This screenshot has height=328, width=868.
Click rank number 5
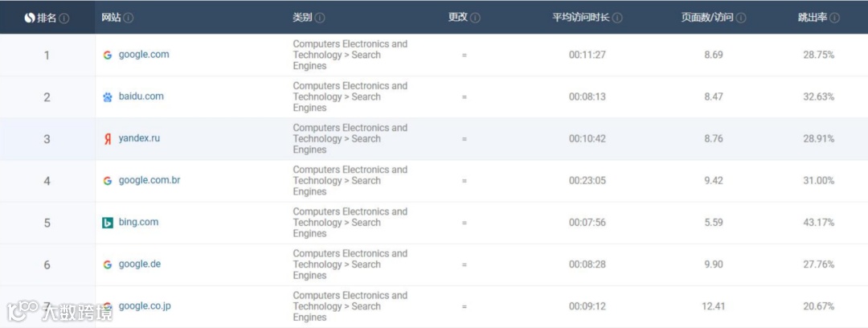point(47,223)
